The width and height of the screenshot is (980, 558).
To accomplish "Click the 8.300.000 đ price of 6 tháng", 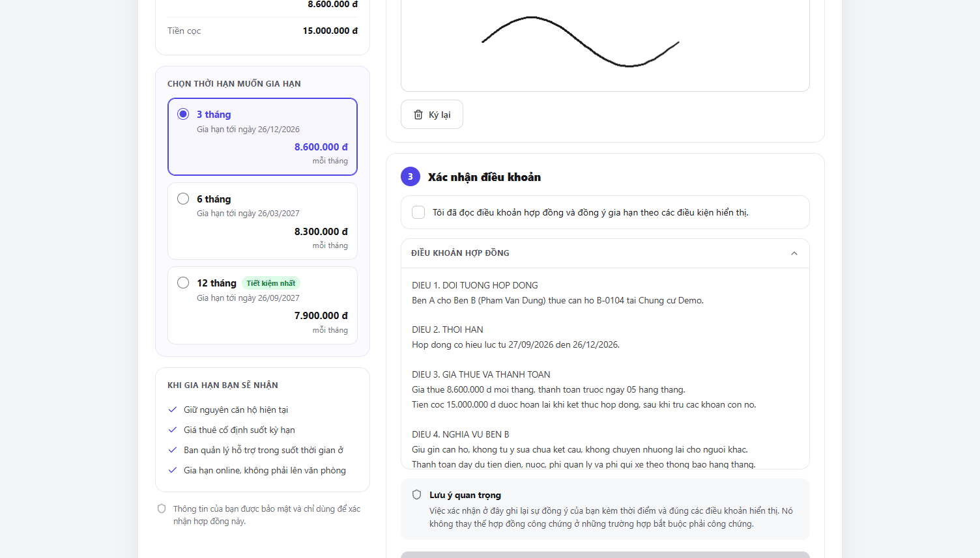I will [x=321, y=232].
